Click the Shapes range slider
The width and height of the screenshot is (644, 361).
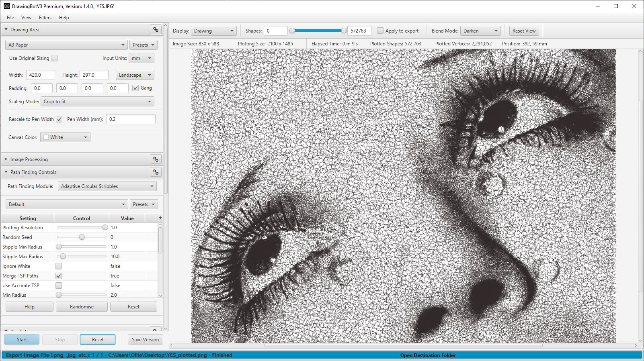pyautogui.click(x=318, y=31)
